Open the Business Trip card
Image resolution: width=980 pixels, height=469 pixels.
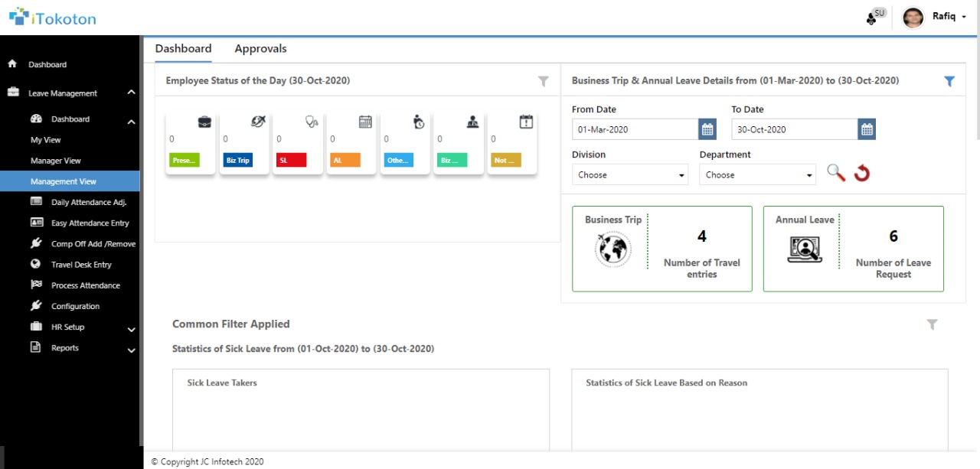coord(662,249)
